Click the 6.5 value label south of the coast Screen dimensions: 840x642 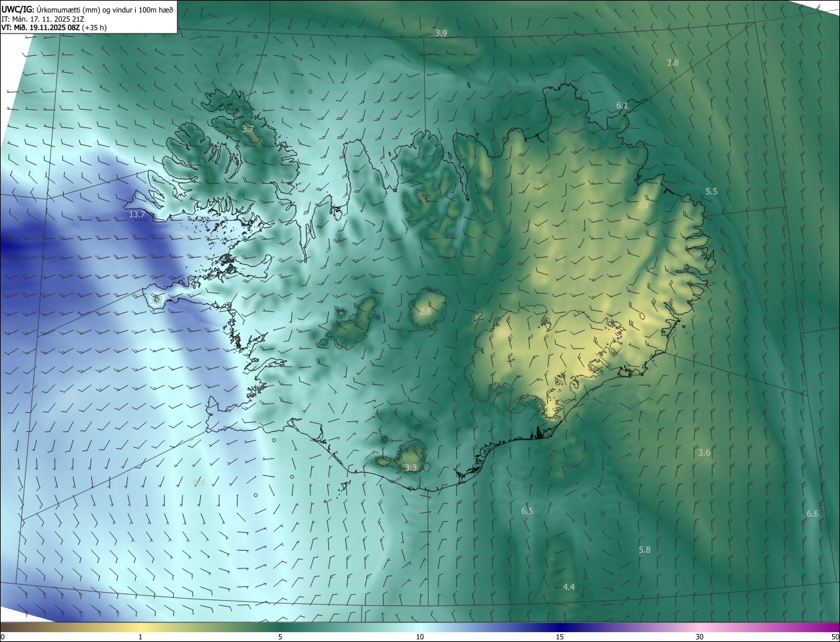527,511
